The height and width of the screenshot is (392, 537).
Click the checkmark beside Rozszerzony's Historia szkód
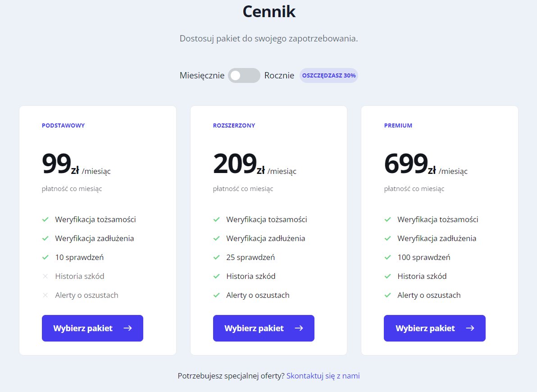(x=216, y=276)
